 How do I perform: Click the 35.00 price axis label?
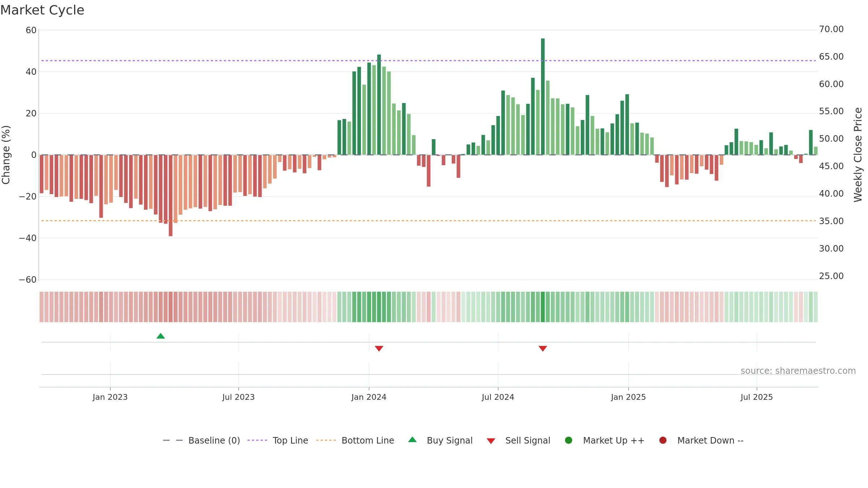click(x=831, y=221)
